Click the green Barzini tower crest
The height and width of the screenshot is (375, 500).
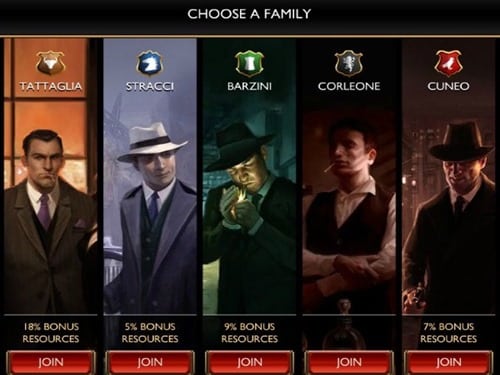pos(249,63)
